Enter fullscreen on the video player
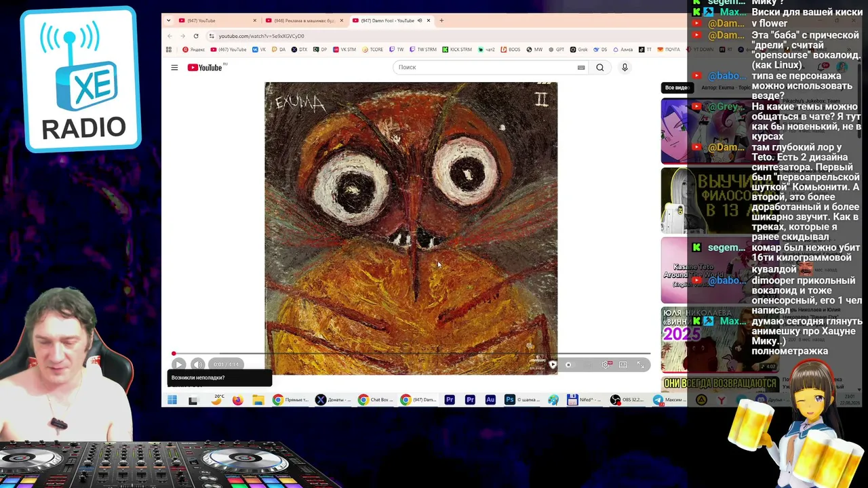 (x=640, y=365)
